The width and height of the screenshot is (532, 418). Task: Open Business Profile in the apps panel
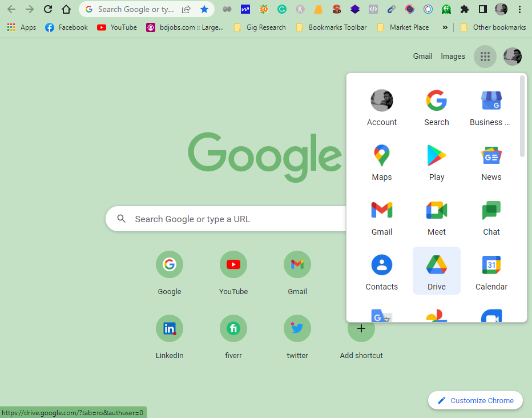point(491,107)
